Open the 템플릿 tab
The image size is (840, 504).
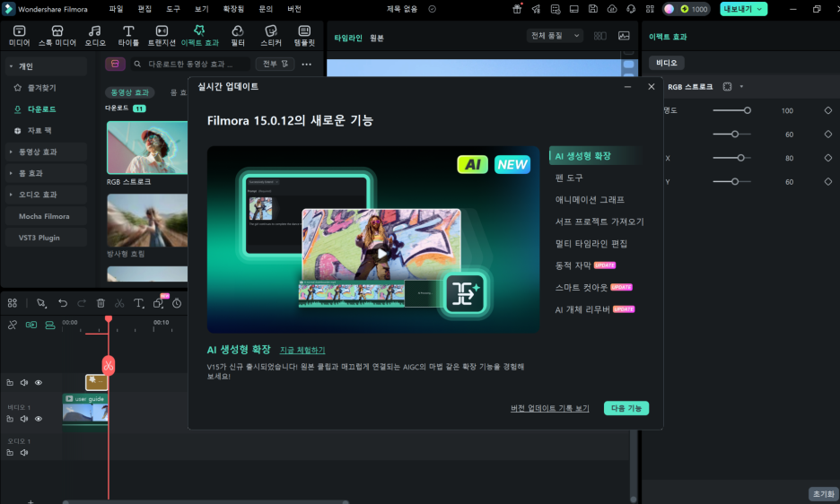tap(304, 35)
